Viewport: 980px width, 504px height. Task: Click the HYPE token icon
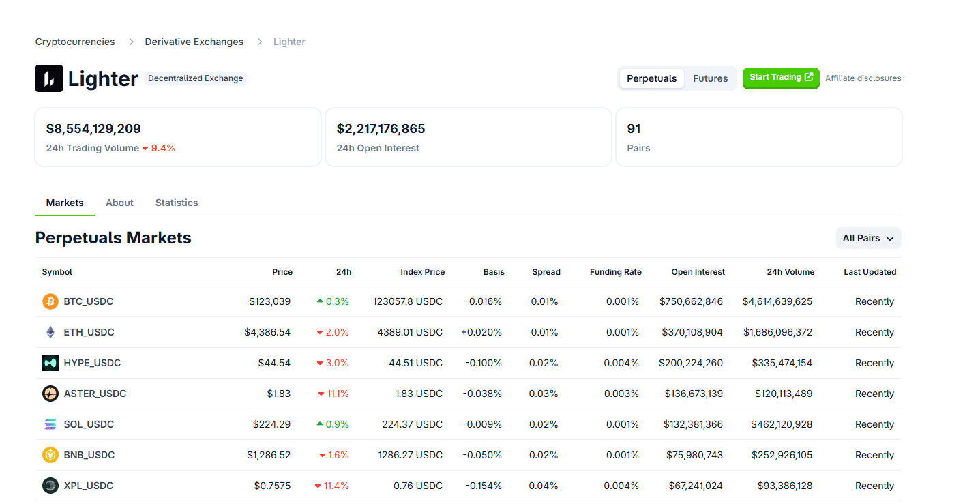pyautogui.click(x=50, y=363)
